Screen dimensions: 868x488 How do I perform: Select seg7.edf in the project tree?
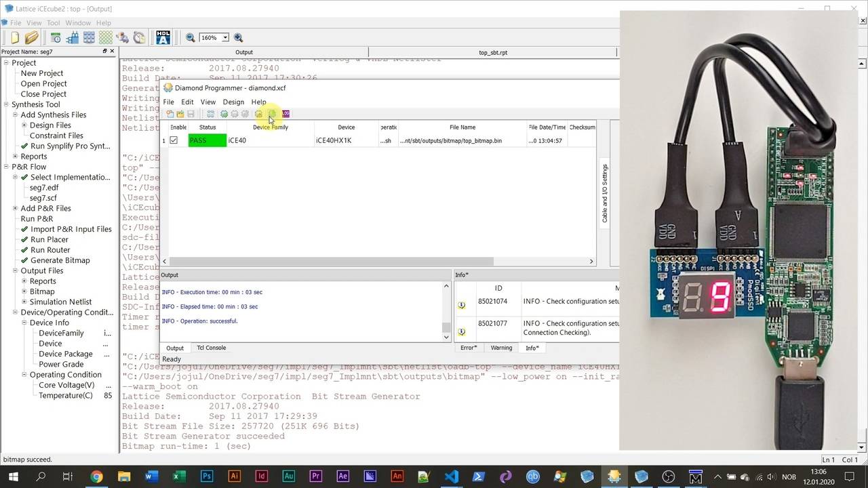coord(44,188)
